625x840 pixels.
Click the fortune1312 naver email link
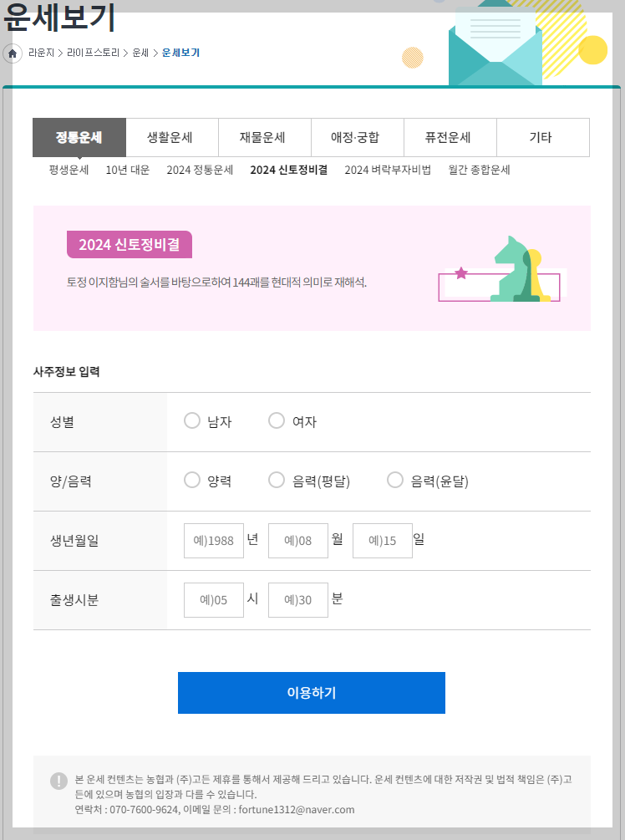(299, 809)
